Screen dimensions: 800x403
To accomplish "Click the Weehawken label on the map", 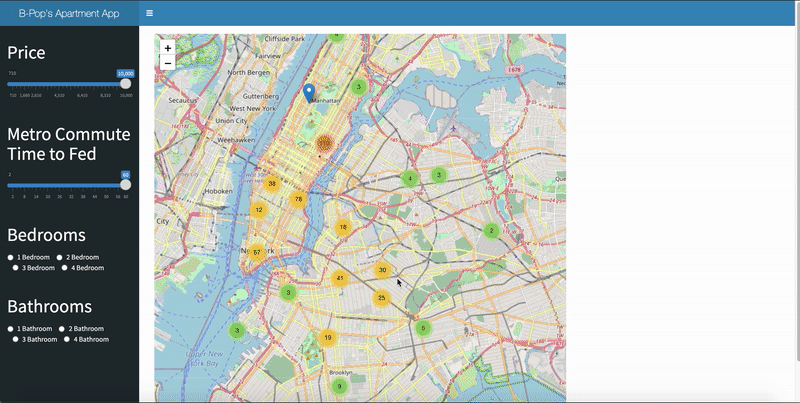I will 236,140.
